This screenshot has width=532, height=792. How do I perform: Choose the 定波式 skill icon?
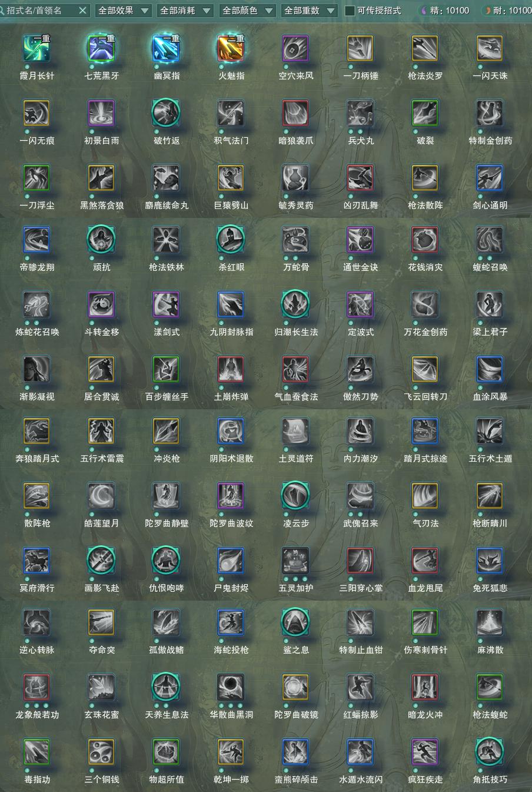[x=361, y=305]
